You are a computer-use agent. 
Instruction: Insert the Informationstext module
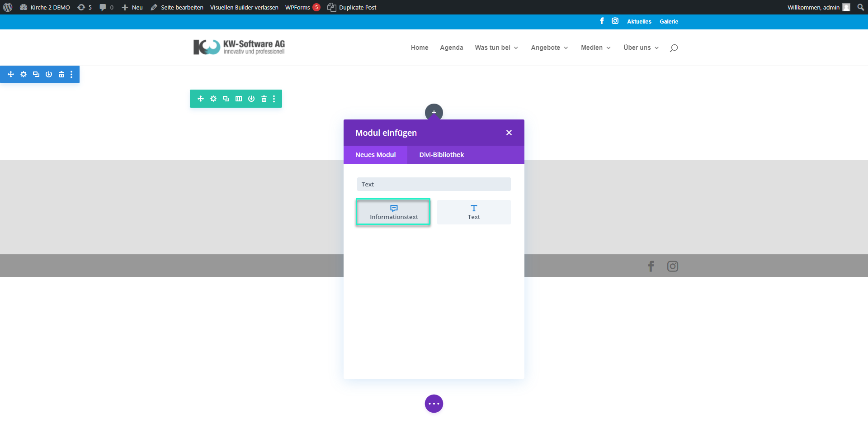pyautogui.click(x=393, y=212)
